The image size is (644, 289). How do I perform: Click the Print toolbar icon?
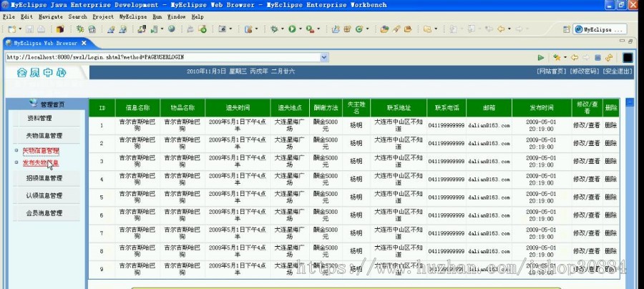pos(41,29)
